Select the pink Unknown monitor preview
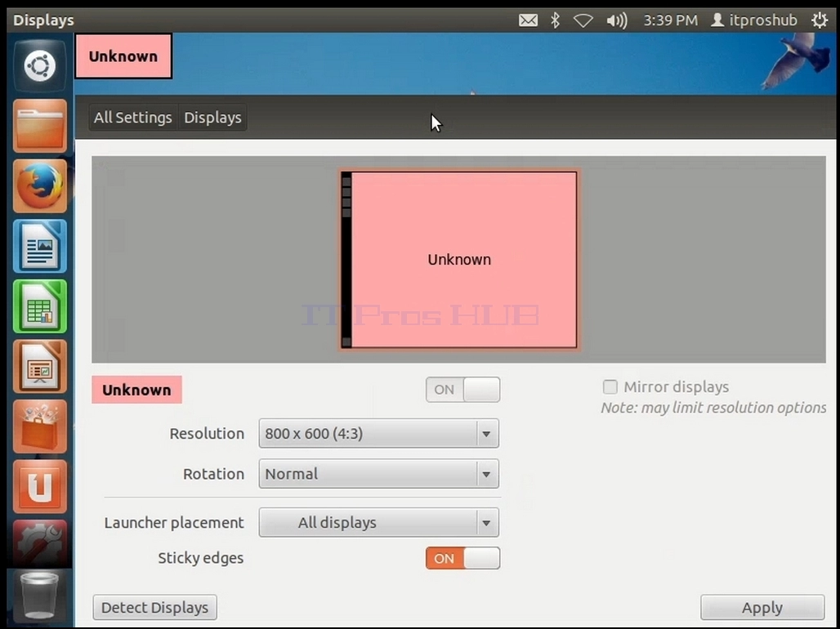The width and height of the screenshot is (840, 629). (x=459, y=260)
